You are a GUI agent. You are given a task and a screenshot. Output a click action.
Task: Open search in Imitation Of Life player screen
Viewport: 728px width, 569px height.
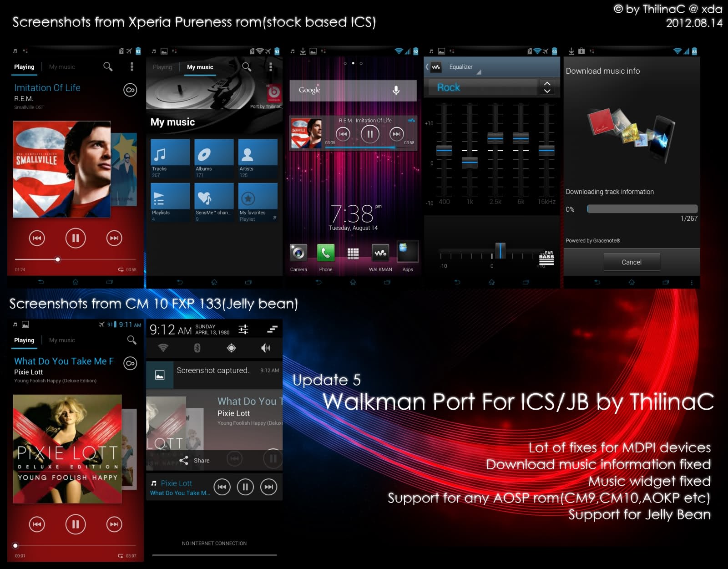pyautogui.click(x=108, y=66)
